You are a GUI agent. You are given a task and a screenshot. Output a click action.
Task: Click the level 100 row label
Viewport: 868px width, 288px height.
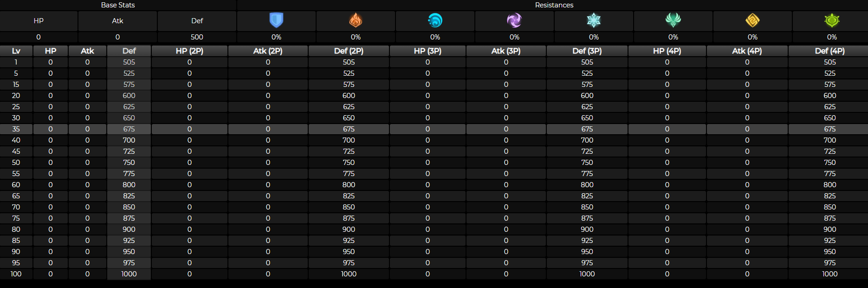16,274
